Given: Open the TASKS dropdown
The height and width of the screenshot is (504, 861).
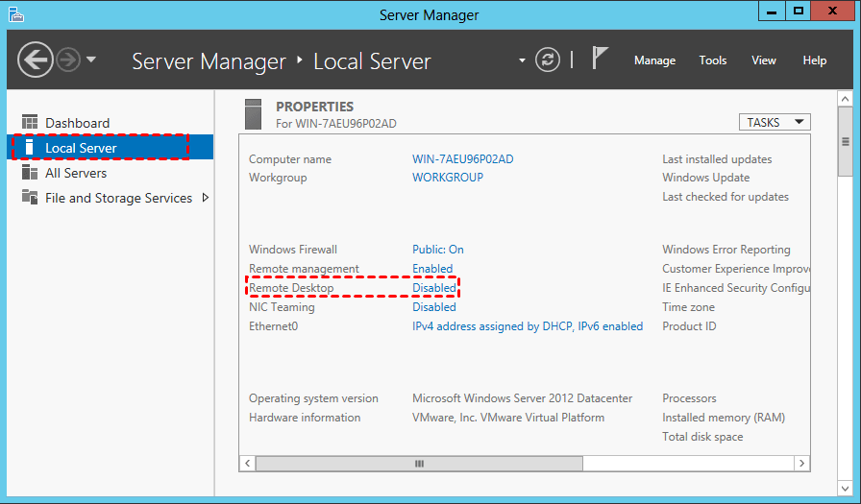Looking at the screenshot, I should tap(774, 122).
